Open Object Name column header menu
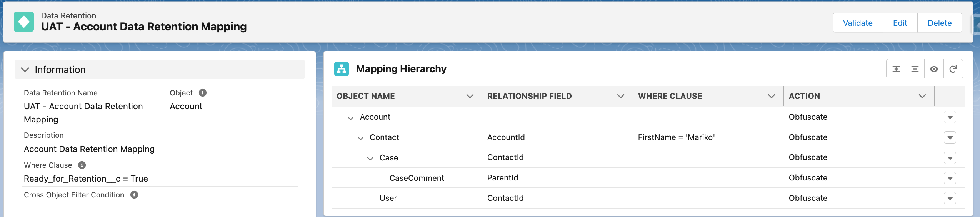Image resolution: width=980 pixels, height=217 pixels. [470, 96]
